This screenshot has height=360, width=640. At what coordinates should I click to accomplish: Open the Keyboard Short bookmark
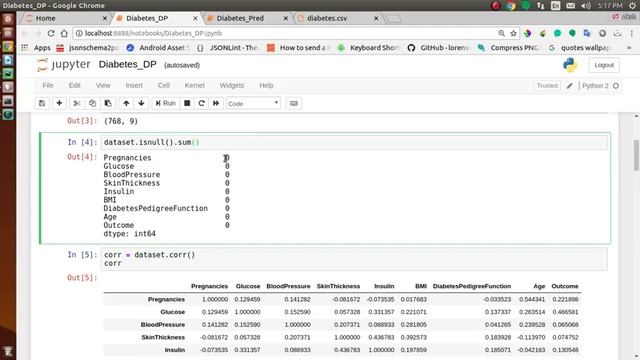pos(369,48)
